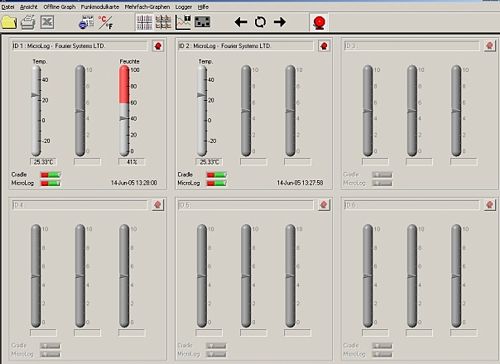Toggle the alarm button of the ID 5 panel
This screenshot has height=364, width=500.
tap(323, 205)
